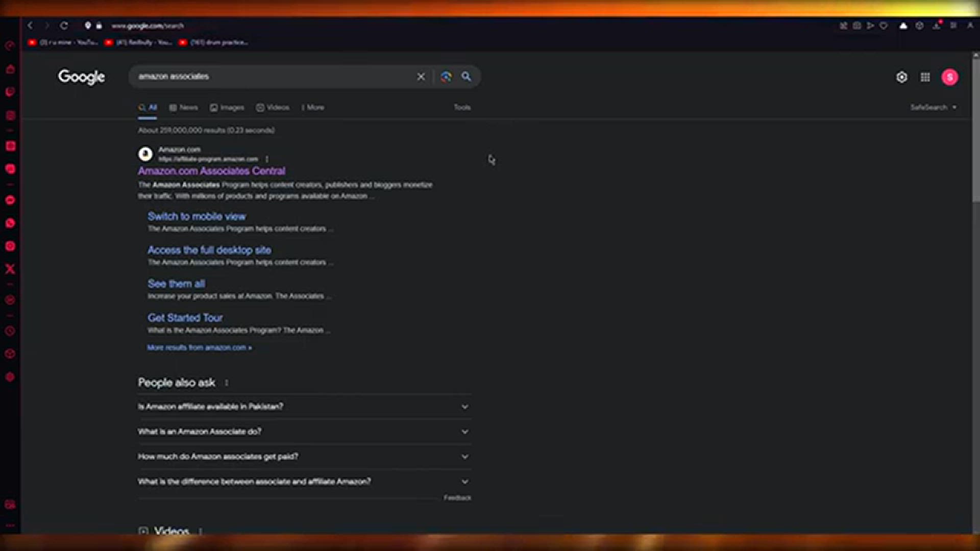Open 'Access the full desktop site' sitelink
Image resolution: width=980 pixels, height=551 pixels.
point(209,250)
